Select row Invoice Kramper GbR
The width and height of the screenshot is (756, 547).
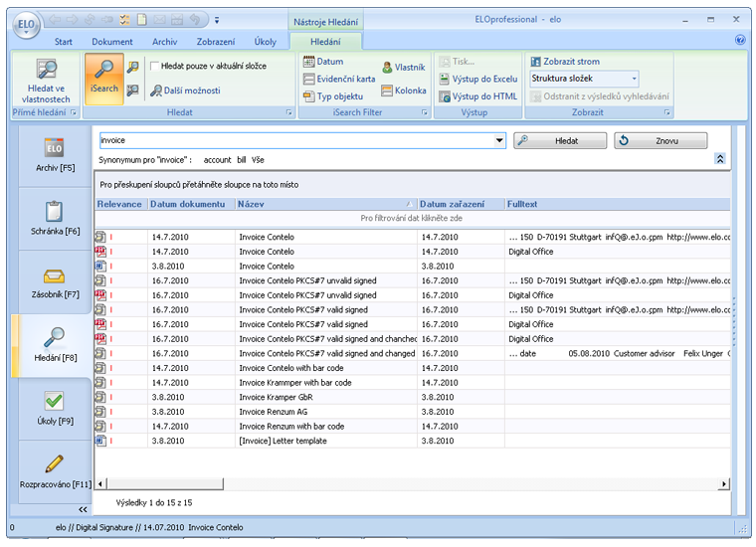click(x=412, y=397)
